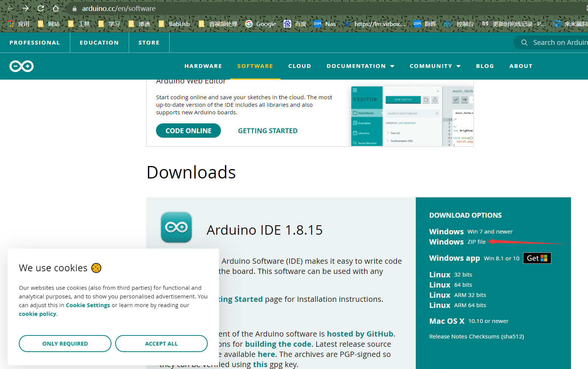Open Cookie Settings link
The image size is (588, 369).
point(88,305)
